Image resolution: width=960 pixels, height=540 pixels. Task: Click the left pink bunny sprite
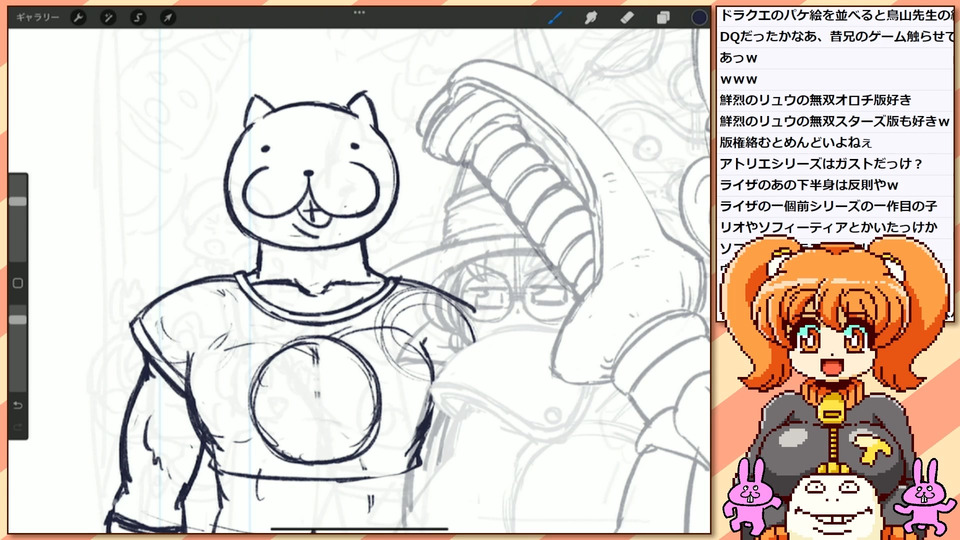click(x=751, y=495)
